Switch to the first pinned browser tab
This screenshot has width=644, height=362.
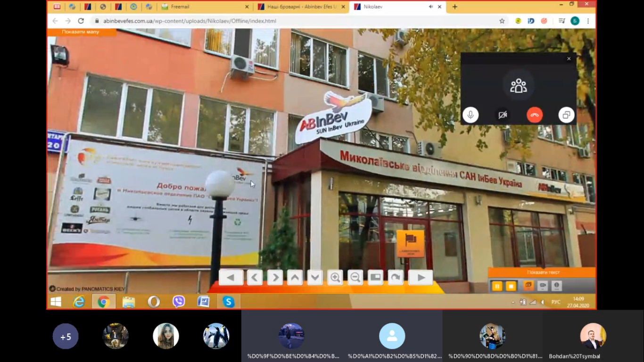pos(57,7)
